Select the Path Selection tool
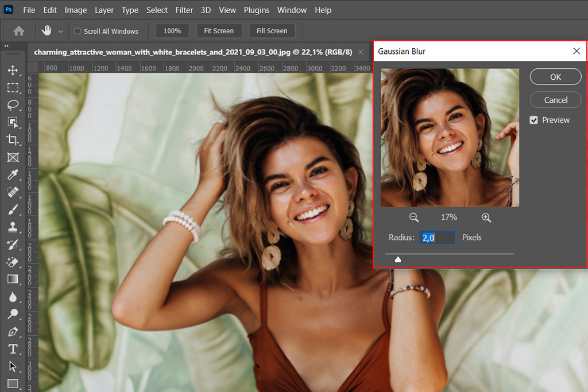 click(x=13, y=366)
